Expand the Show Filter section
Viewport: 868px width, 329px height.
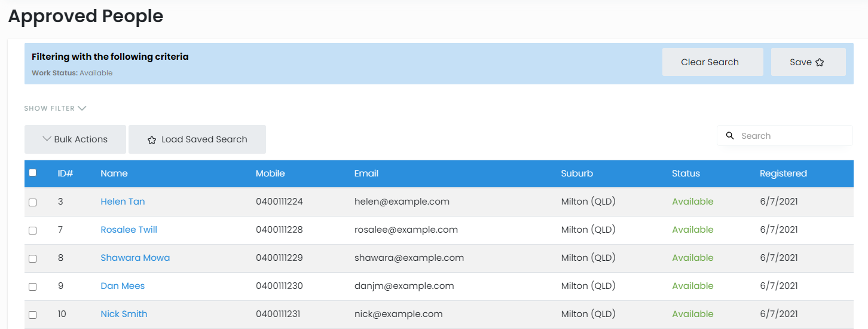(x=55, y=108)
